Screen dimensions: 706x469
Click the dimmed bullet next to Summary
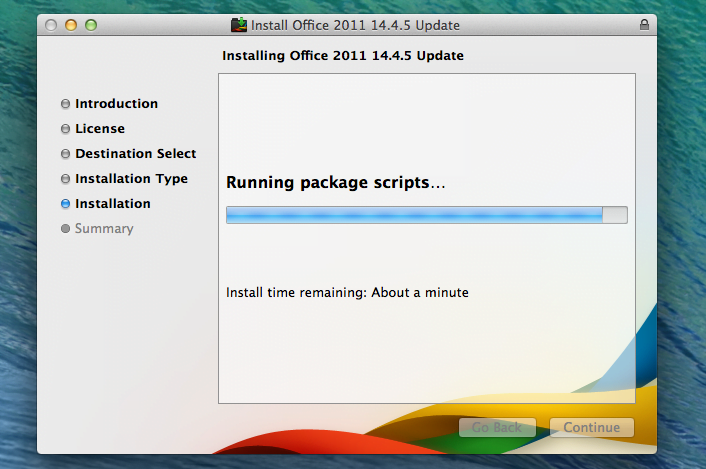66,229
